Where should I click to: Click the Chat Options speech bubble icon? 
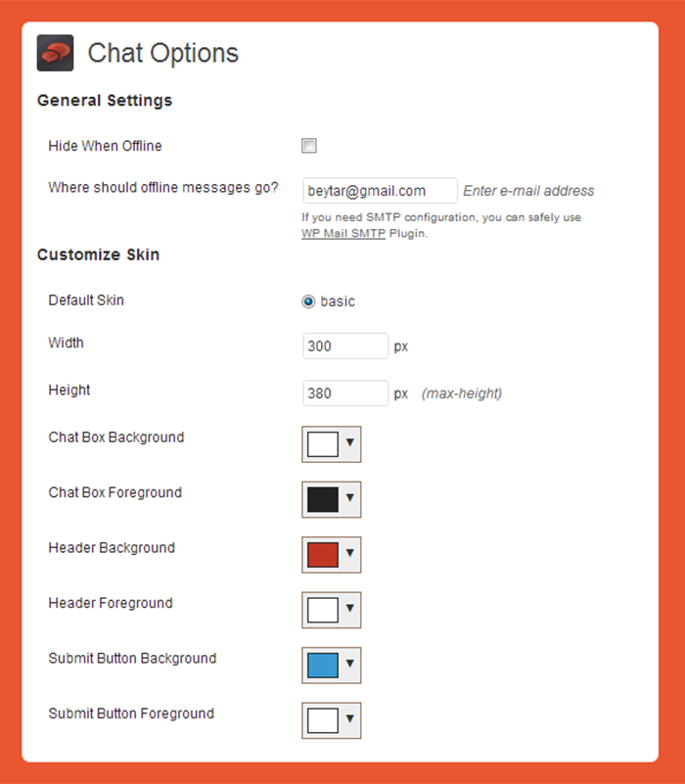click(x=55, y=53)
